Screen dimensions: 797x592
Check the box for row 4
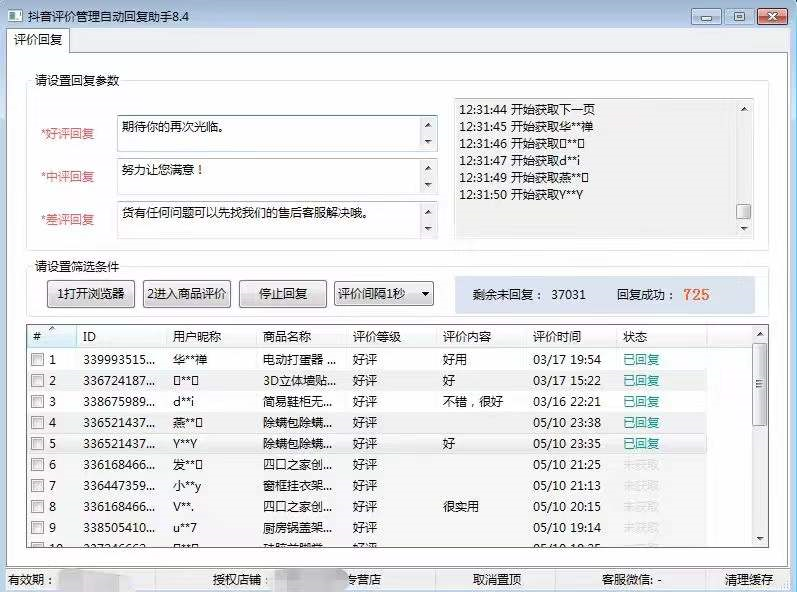coord(37,423)
